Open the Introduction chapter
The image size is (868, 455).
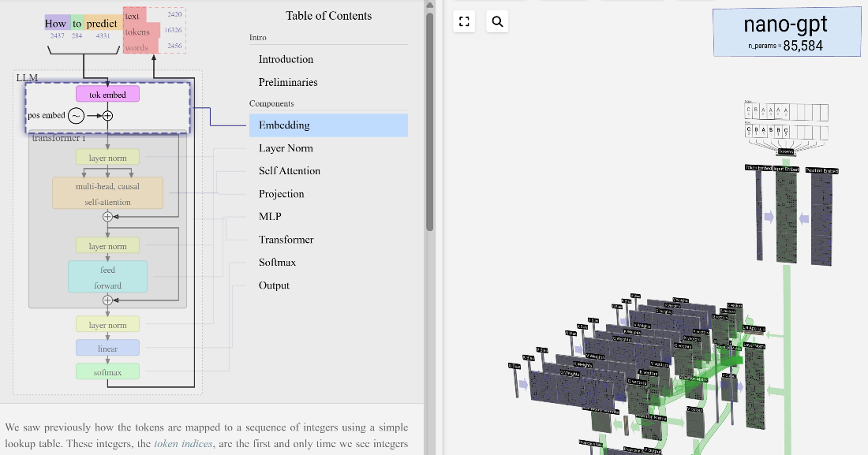pos(286,59)
